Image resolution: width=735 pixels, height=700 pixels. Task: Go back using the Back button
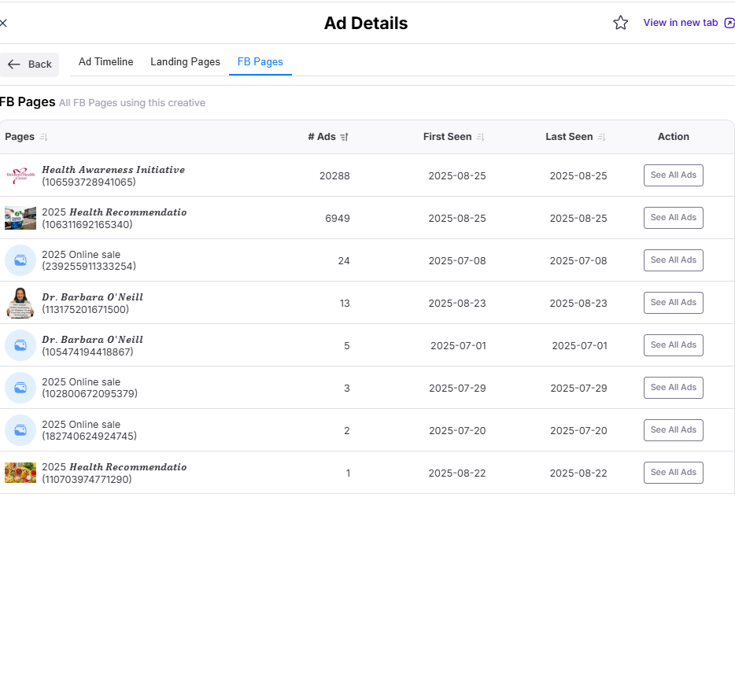30,64
